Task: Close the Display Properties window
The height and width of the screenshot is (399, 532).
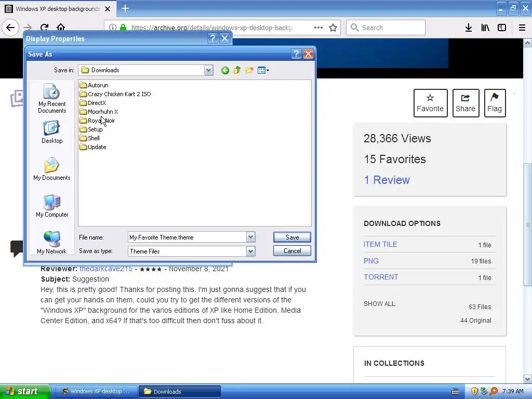Action: coord(224,38)
